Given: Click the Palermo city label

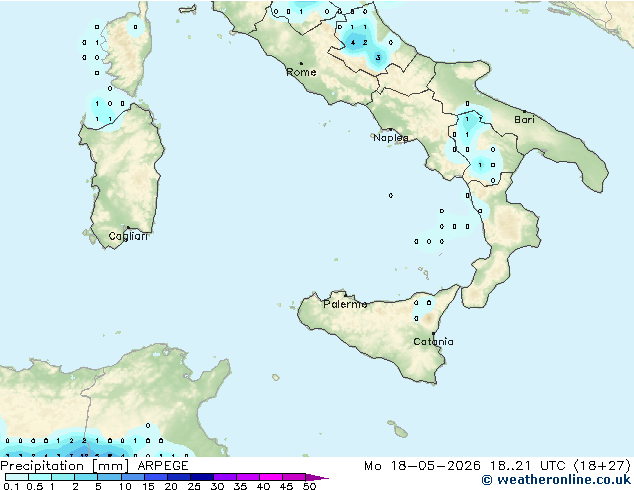Looking at the screenshot, I should [345, 304].
